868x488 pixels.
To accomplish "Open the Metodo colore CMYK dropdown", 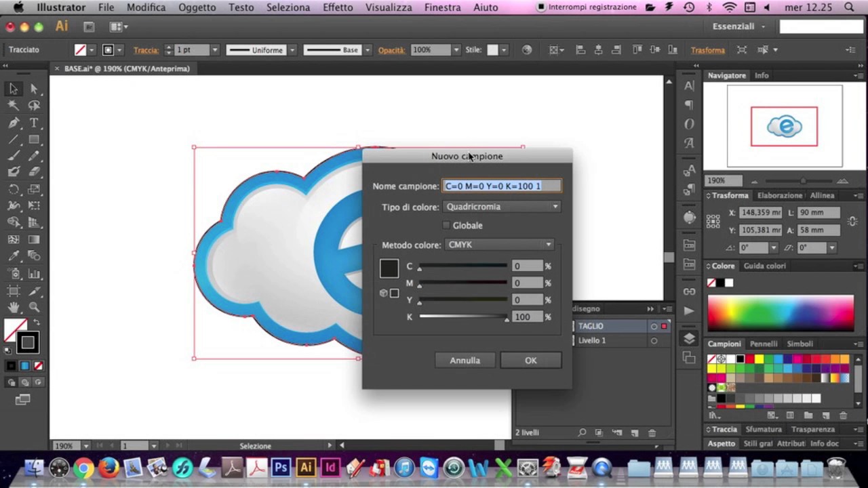I will coord(500,245).
